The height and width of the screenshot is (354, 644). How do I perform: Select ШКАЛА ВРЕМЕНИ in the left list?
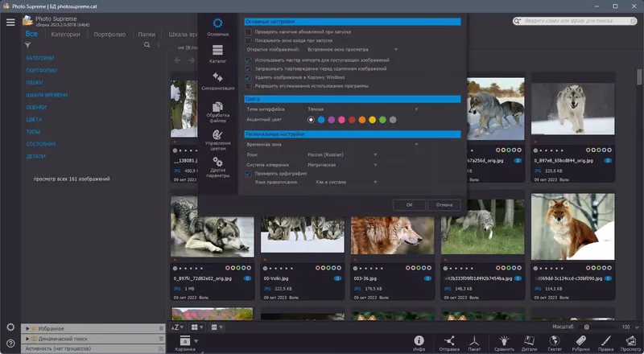tap(47, 95)
